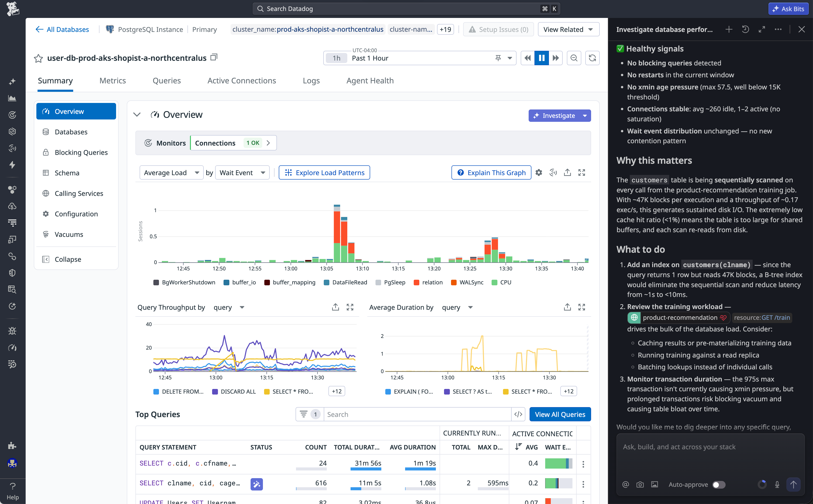Toggle the buffer_io series in the legend

coord(240,282)
